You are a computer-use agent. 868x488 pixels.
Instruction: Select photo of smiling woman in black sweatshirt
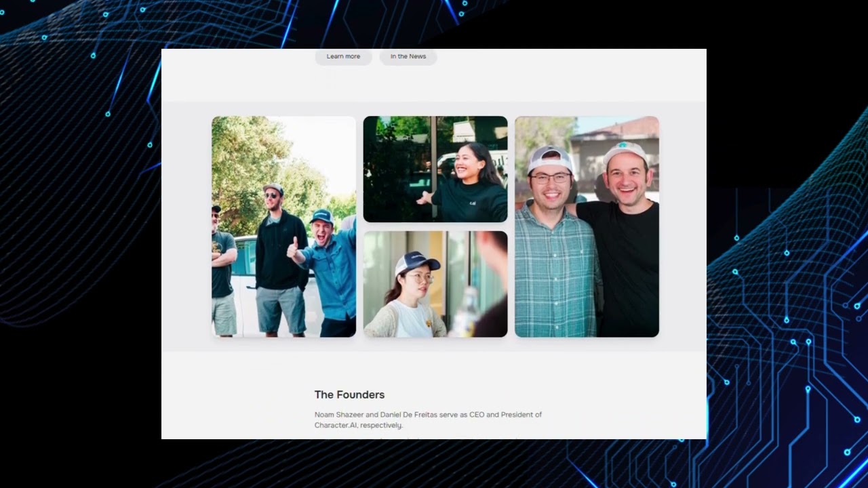[435, 169]
